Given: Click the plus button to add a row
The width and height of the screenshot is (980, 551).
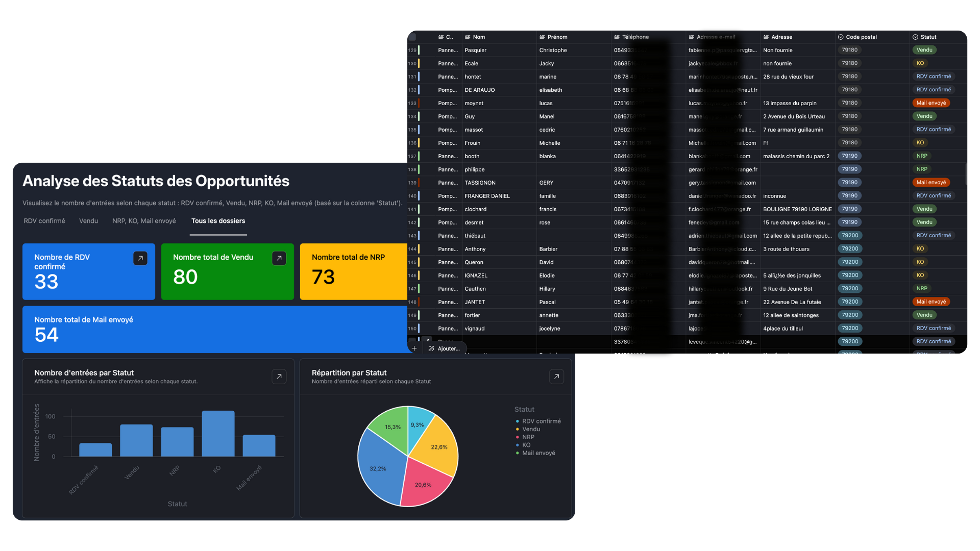Looking at the screenshot, I should (414, 347).
